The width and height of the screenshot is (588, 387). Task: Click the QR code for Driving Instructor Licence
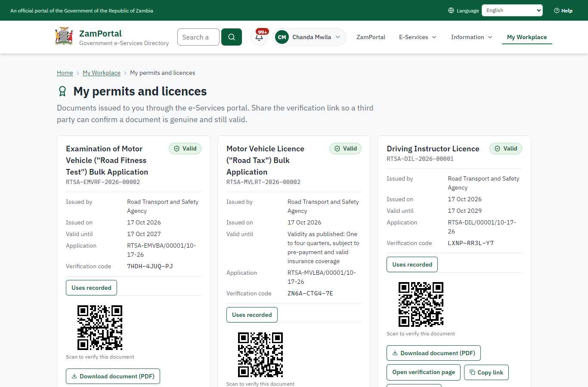(421, 304)
